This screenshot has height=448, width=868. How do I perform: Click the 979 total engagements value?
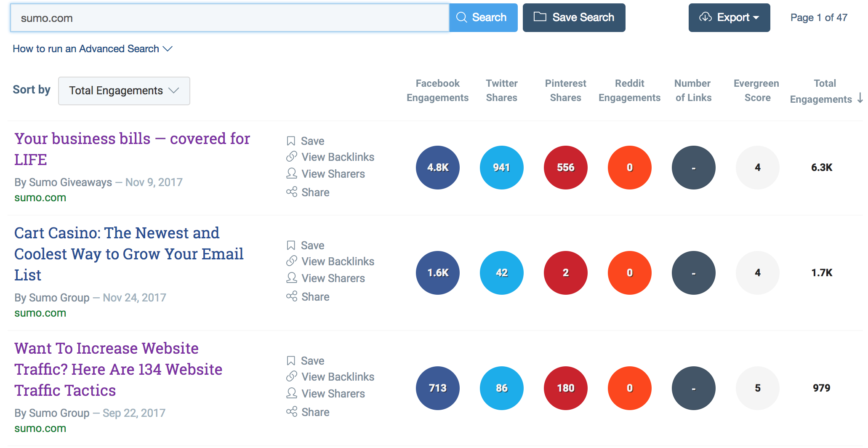(822, 388)
